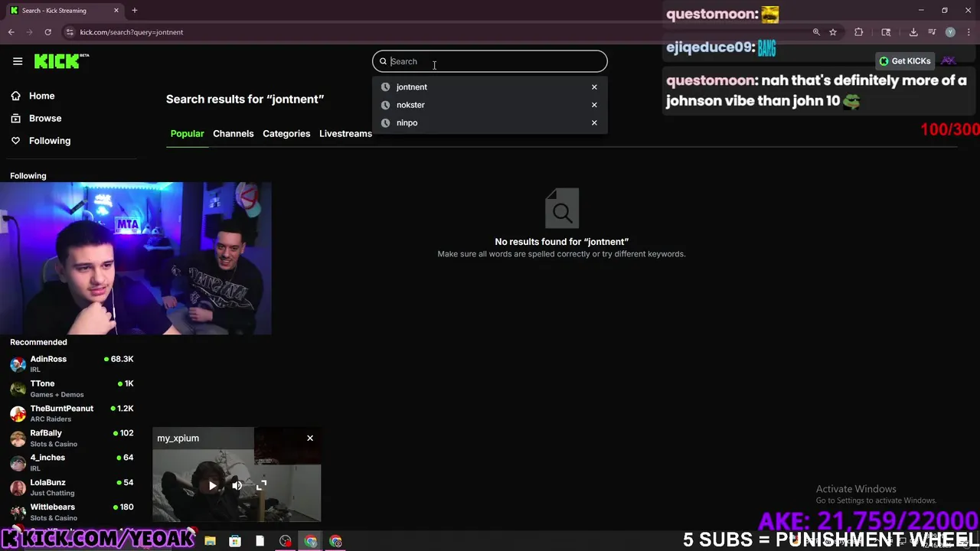Open the browser extensions puzzle icon
The height and width of the screenshot is (551, 980).
coord(858,32)
